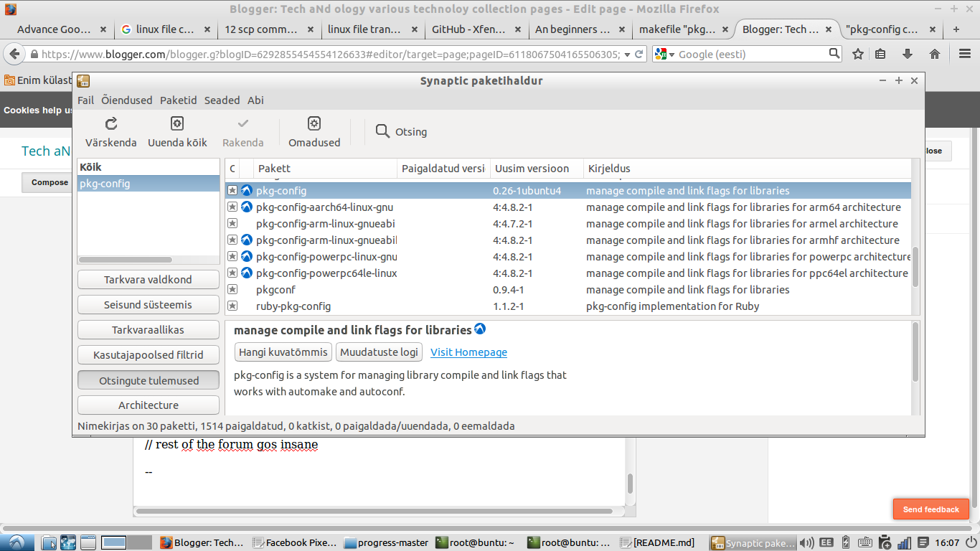
Task: Open the Seaded menu
Action: click(222, 100)
